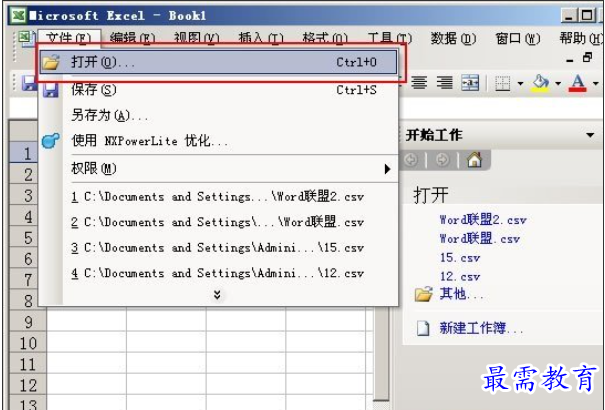
Task: Open the Fill Color dropdown arrow
Action: click(558, 83)
